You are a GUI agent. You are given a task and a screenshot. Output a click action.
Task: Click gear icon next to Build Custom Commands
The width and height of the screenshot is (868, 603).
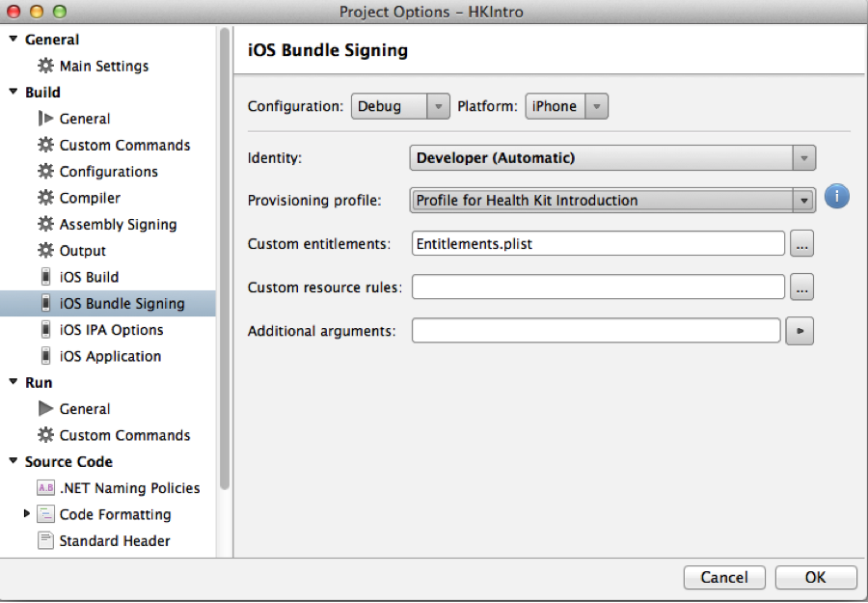tap(45, 145)
